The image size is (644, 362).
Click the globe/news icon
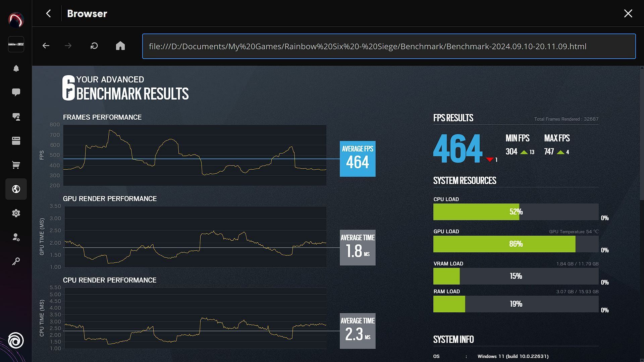coord(16,189)
